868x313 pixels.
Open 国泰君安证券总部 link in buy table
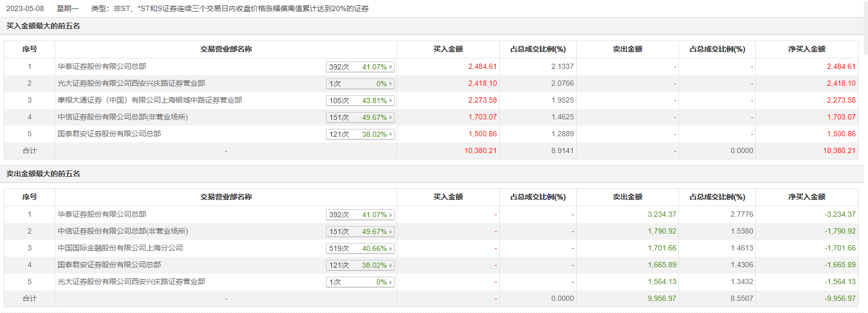(x=109, y=134)
